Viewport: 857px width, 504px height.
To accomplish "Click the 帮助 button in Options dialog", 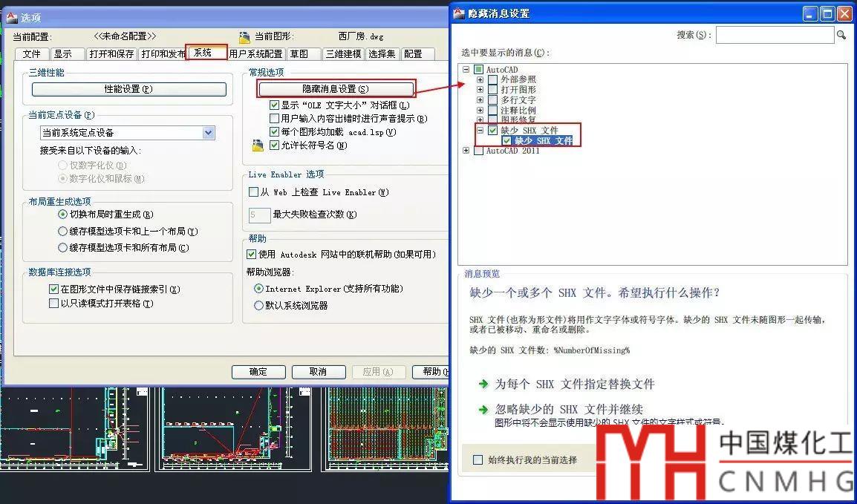I will point(431,371).
